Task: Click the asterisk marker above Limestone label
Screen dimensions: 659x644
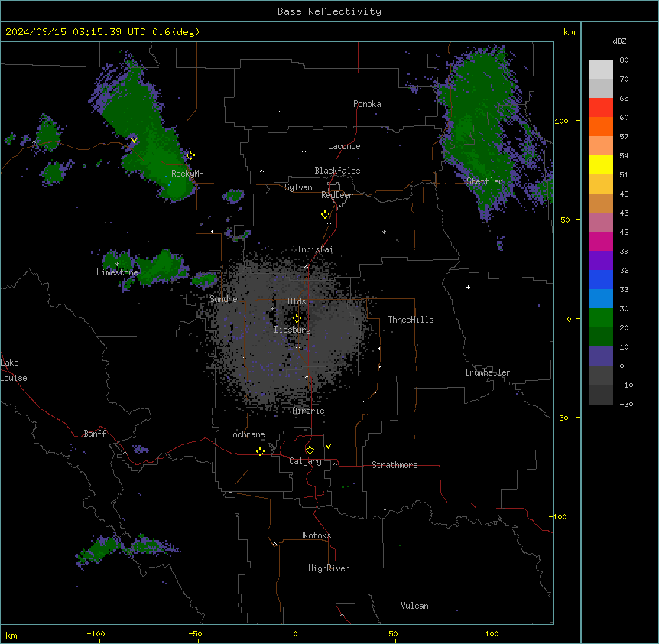Action: pos(117,265)
